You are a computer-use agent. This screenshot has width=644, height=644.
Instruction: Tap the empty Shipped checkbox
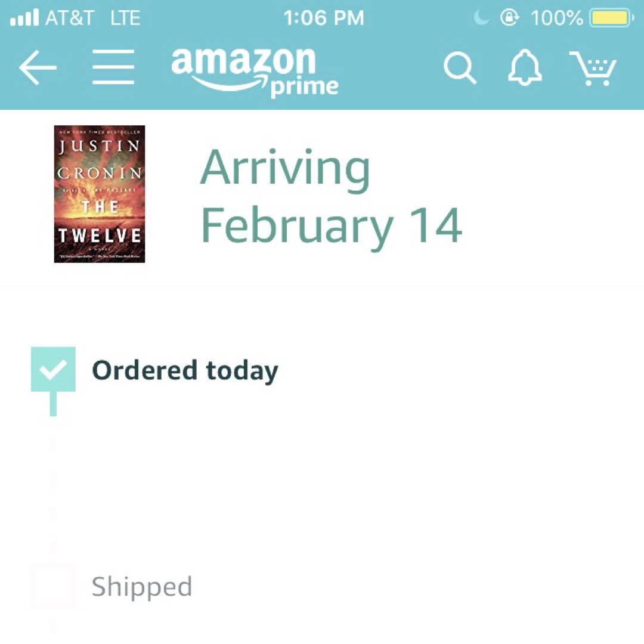(x=54, y=586)
